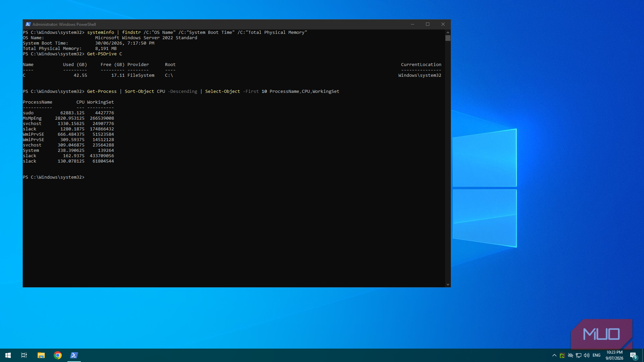The image size is (644, 362).
Task: Click the Show desktop strip at taskbar end
Action: tap(643, 355)
